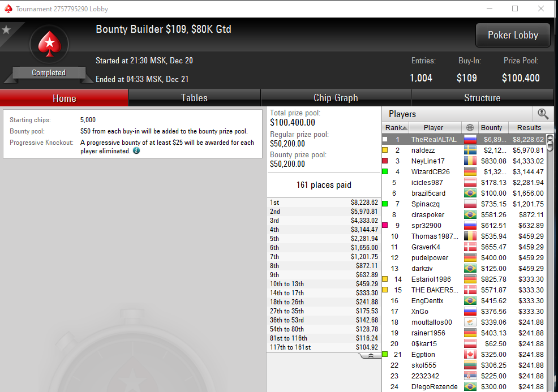
Task: Click the favorite star icon
Action: coord(6,29)
